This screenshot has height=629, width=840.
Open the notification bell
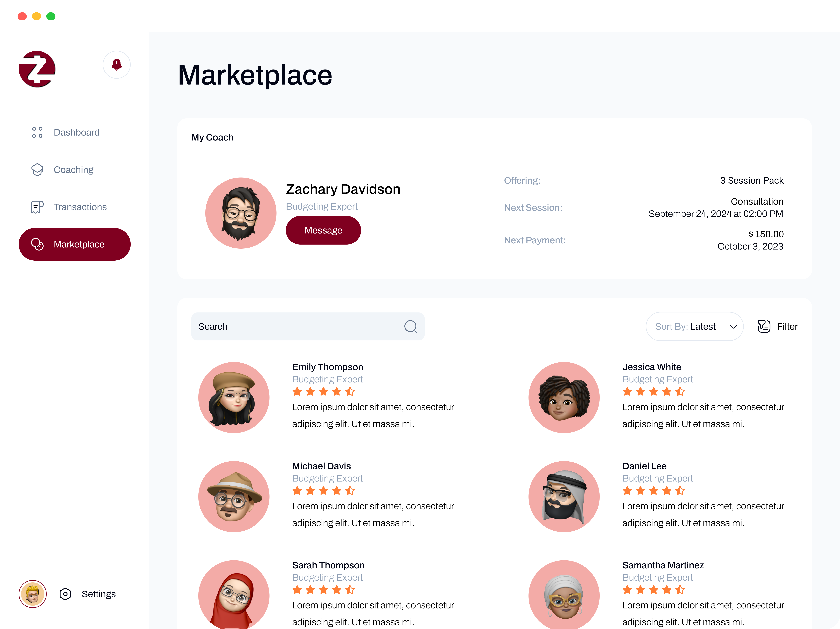coord(117,65)
